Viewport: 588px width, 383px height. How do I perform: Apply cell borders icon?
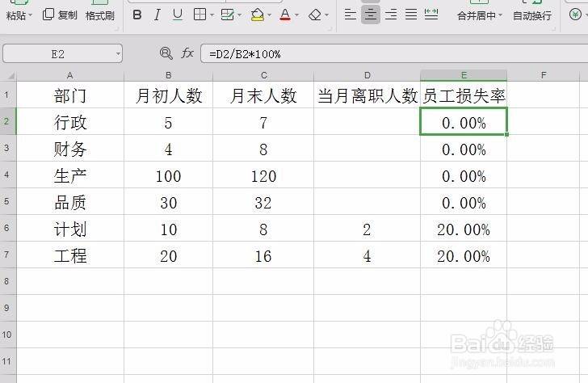(199, 15)
